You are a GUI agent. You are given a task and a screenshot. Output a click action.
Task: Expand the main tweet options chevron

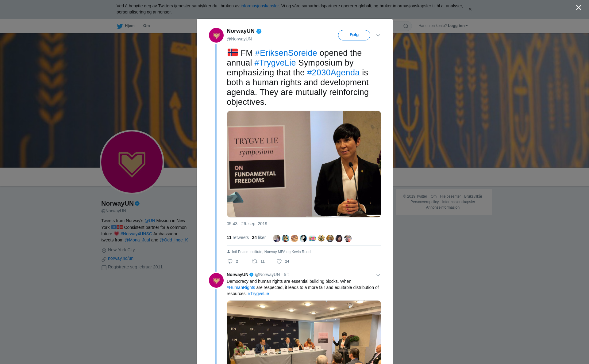[378, 35]
